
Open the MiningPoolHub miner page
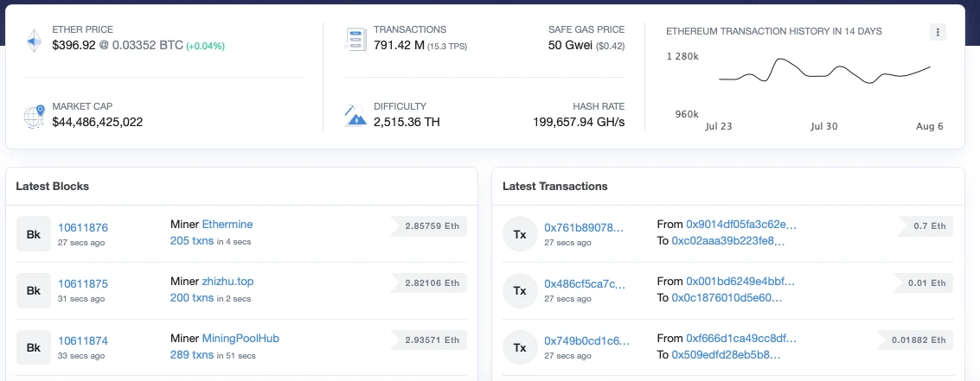[x=240, y=339]
